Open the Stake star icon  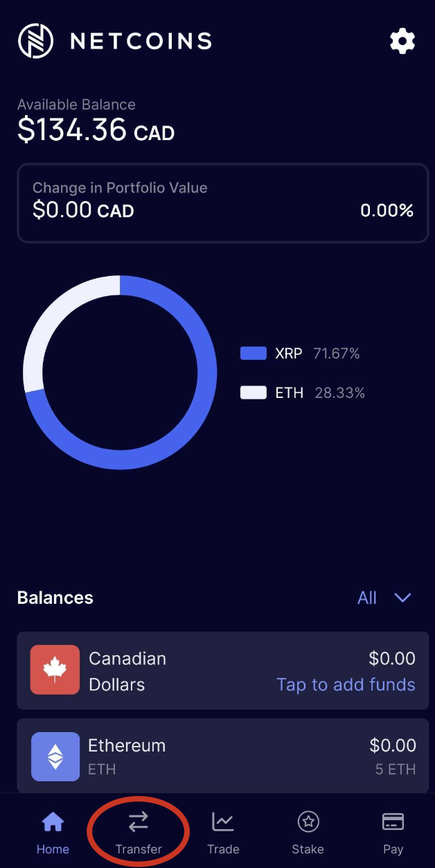[308, 822]
